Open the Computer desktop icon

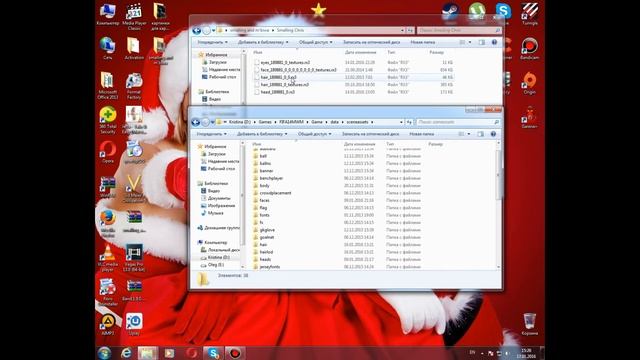[x=108, y=14]
